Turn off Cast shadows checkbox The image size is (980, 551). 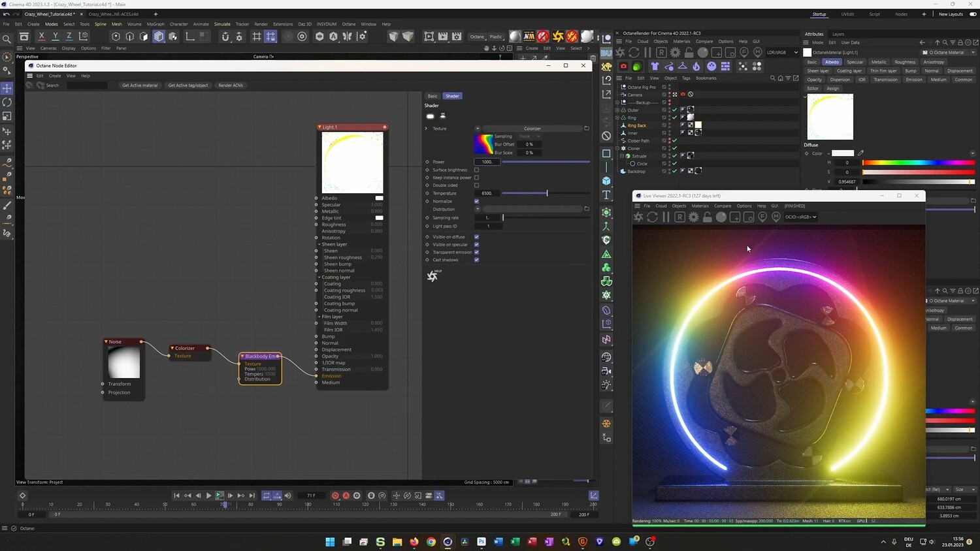(476, 260)
